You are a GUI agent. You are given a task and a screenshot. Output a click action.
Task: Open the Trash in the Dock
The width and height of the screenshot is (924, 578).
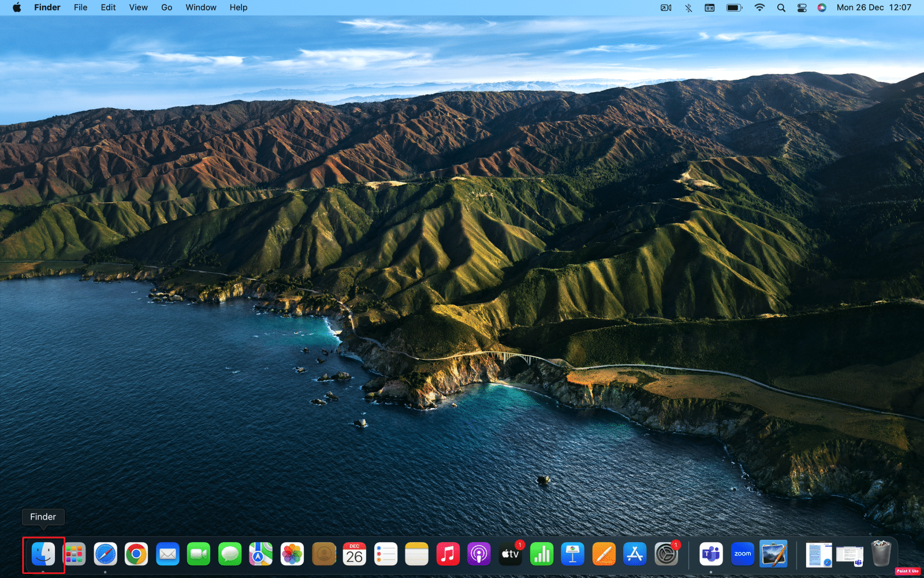click(x=881, y=554)
